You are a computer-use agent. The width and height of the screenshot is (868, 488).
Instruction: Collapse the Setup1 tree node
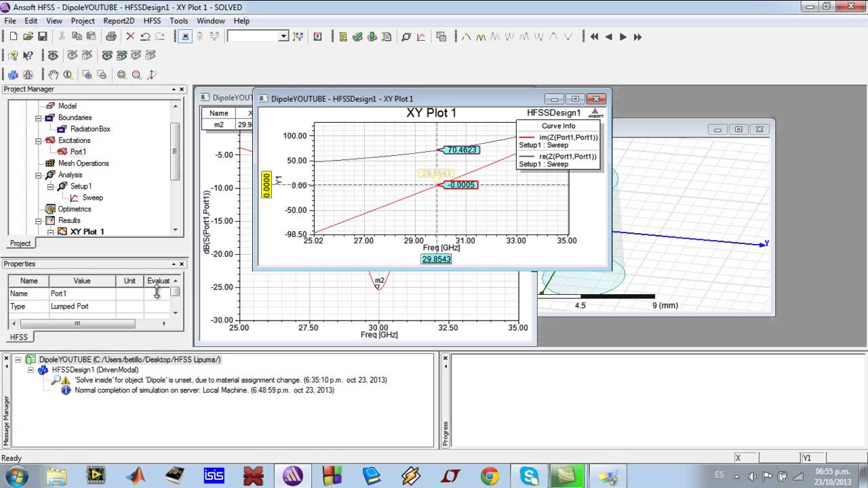50,187
